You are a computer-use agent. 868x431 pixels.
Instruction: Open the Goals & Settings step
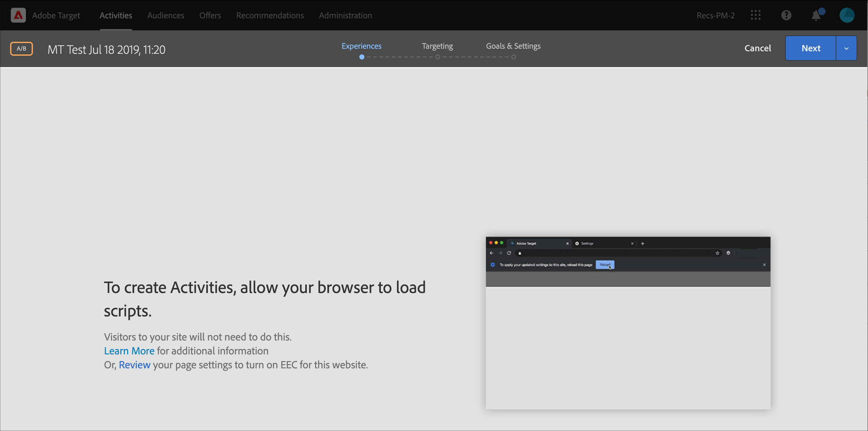(513, 46)
